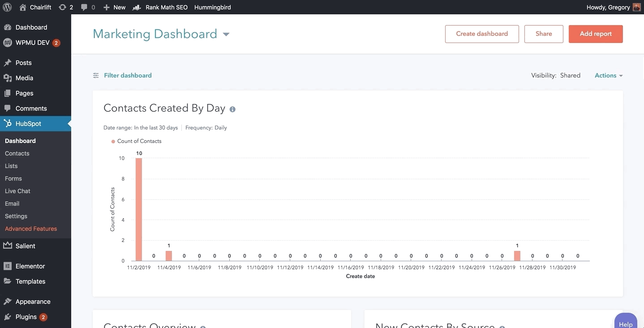Screen dimensions: 644x328
Task: Click the Elementor icon in sidebar
Action: [x=8, y=266]
